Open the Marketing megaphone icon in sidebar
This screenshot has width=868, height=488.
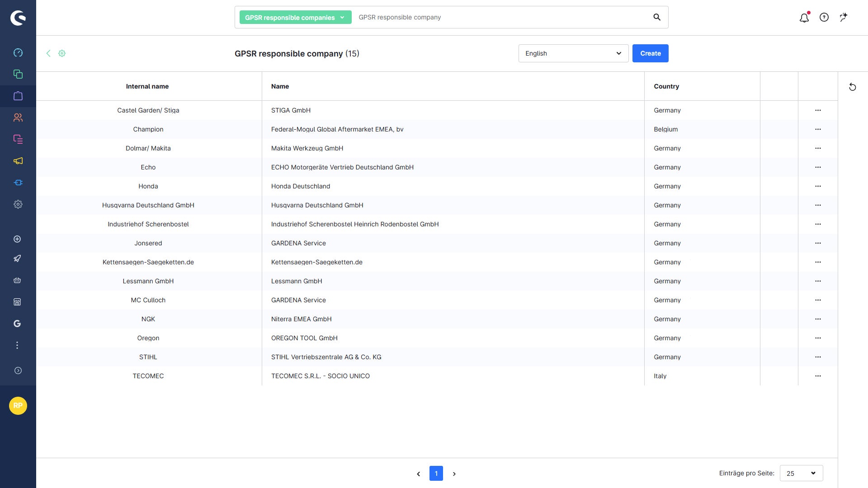pos(18,161)
